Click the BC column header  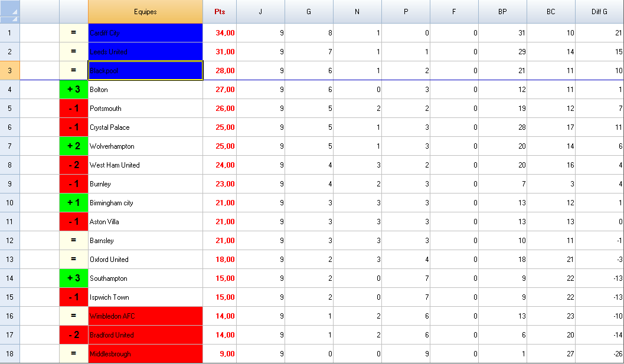coord(551,12)
